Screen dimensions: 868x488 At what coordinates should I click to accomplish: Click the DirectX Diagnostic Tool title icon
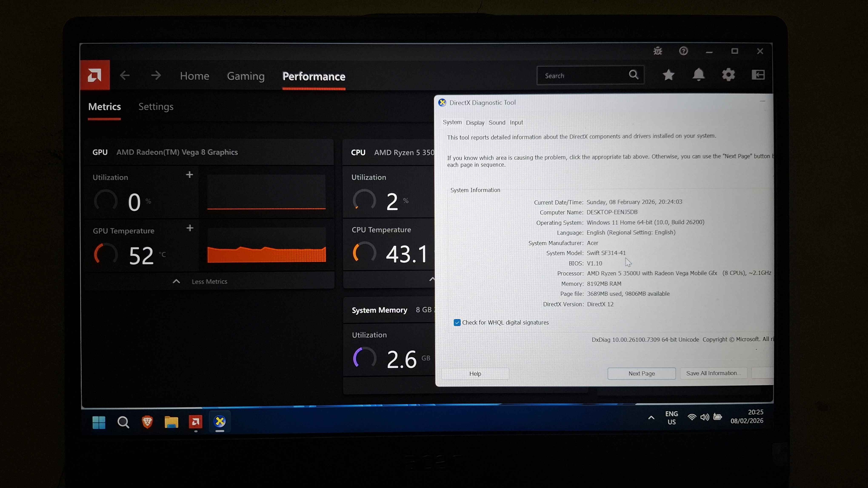pyautogui.click(x=442, y=103)
